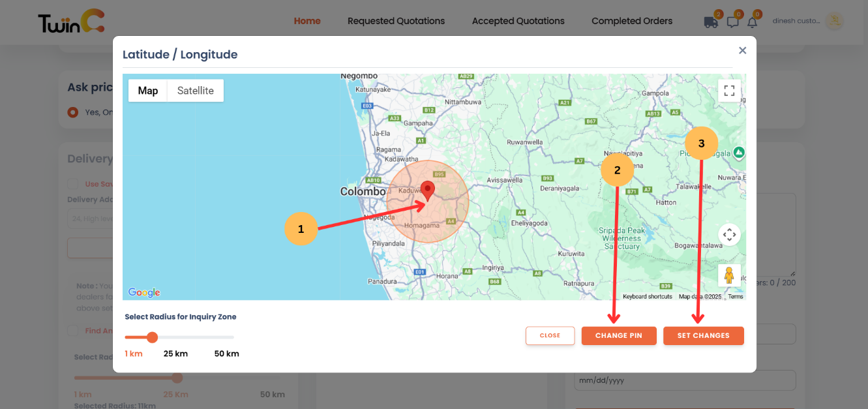Open the mm/dd/yyyy date field

pyautogui.click(x=684, y=380)
